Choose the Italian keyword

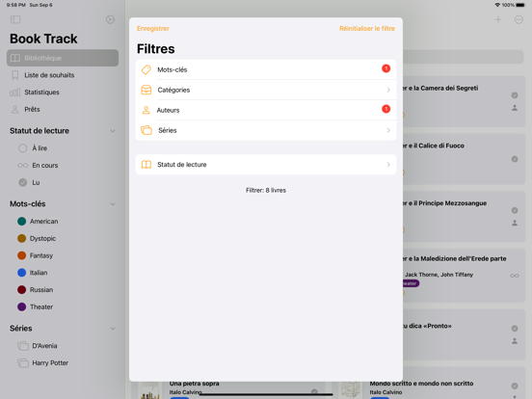pyautogui.click(x=39, y=273)
